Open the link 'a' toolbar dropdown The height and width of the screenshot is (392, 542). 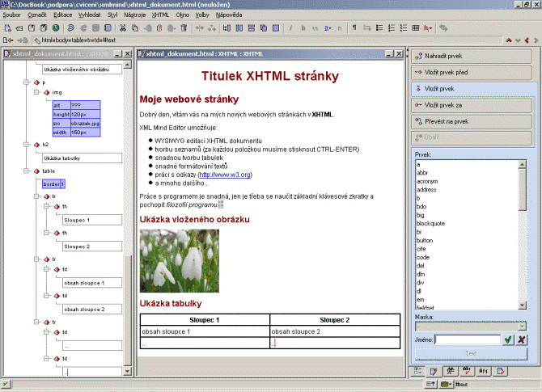click(328, 28)
